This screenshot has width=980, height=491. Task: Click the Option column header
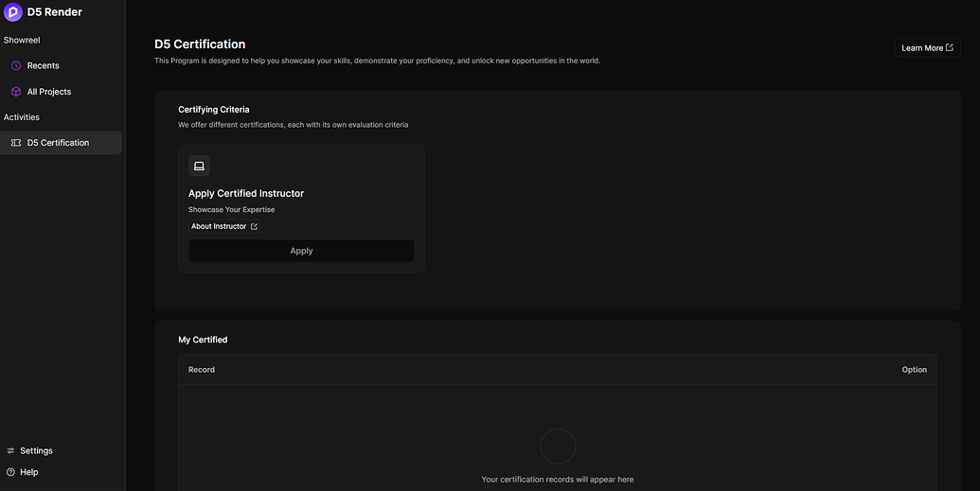click(915, 370)
